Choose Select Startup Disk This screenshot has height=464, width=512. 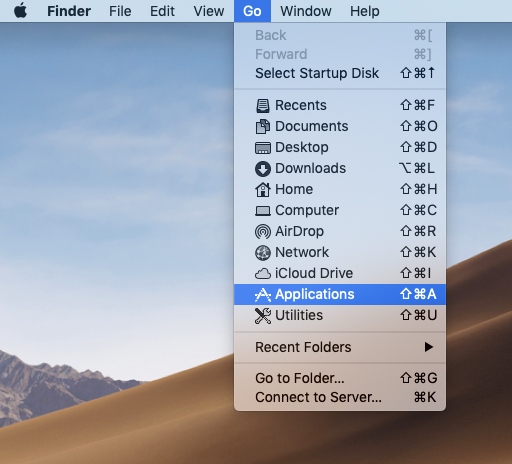click(x=340, y=73)
